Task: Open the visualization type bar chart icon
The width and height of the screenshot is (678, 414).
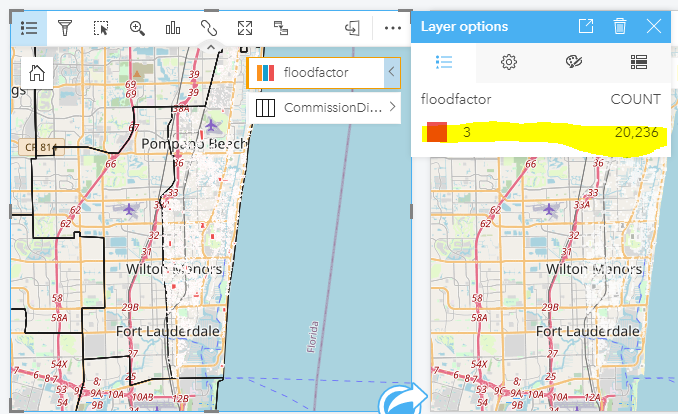Action: [173, 29]
